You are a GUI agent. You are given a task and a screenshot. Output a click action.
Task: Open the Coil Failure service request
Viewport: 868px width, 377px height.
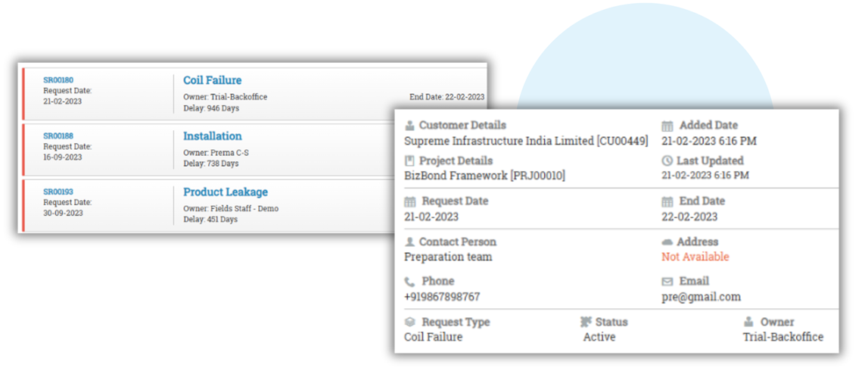click(x=213, y=80)
